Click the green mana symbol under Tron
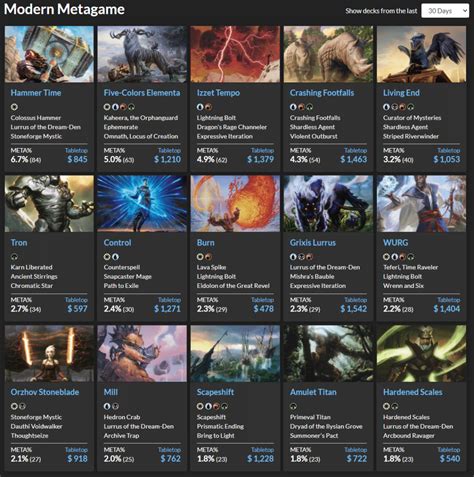Viewport: 474px width, 477px height. (x=14, y=257)
